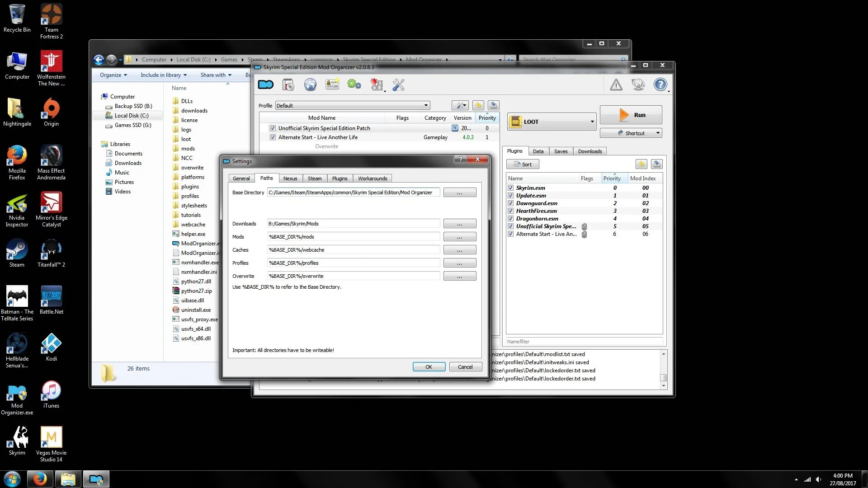Click the log pane vertical scrollbar
Viewport: 868px width, 488px height.
(663, 370)
